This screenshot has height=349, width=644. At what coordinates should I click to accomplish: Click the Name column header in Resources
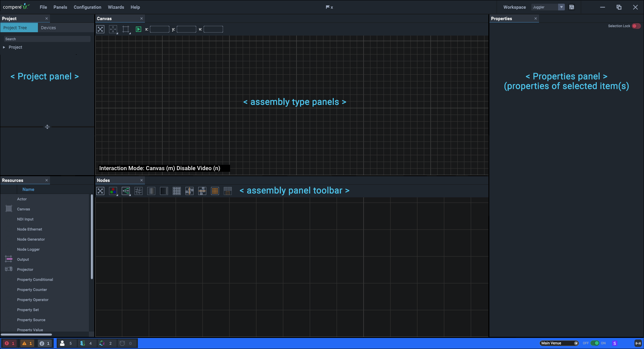pos(29,190)
